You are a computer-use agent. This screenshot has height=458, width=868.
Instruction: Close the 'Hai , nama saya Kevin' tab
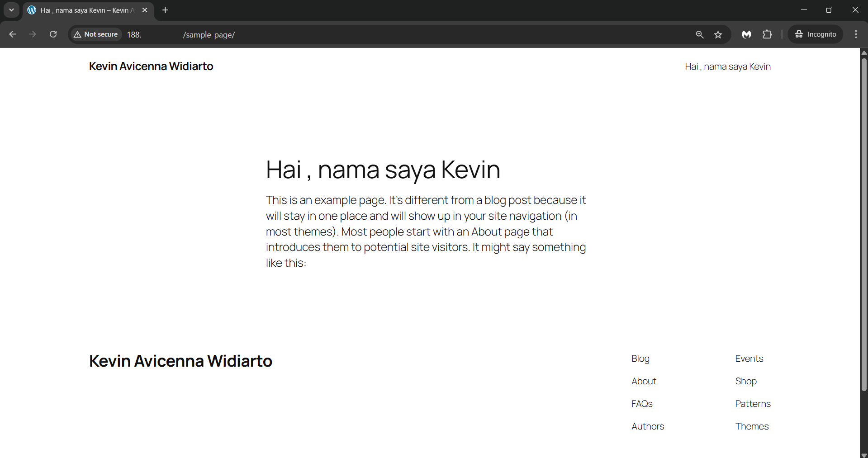click(145, 10)
